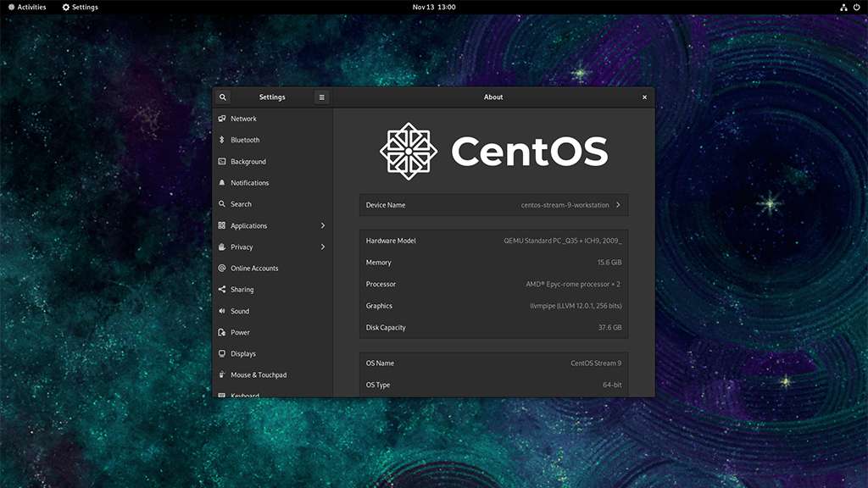The image size is (868, 488).
Task: Open the Sharing panel
Action: pyautogui.click(x=272, y=290)
